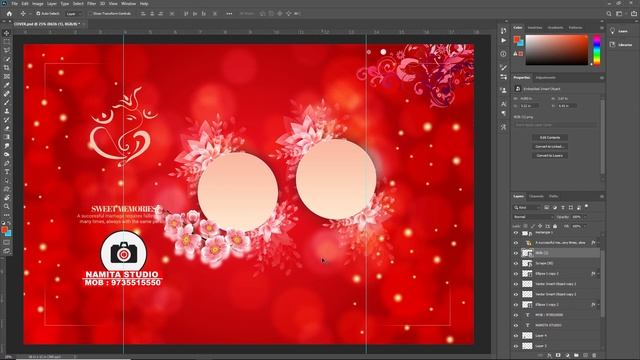Screen dimensions: 640x360
Task: Click the Convert to Linked button
Action: (550, 147)
